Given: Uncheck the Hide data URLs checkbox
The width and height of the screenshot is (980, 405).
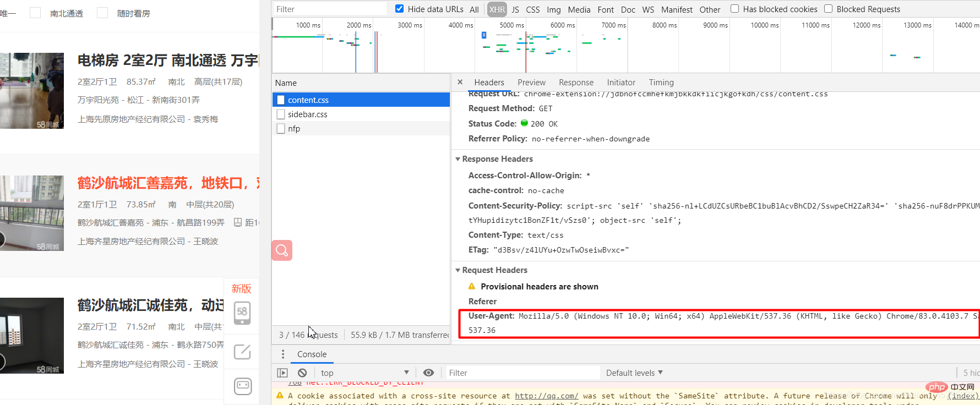Looking at the screenshot, I should (400, 9).
